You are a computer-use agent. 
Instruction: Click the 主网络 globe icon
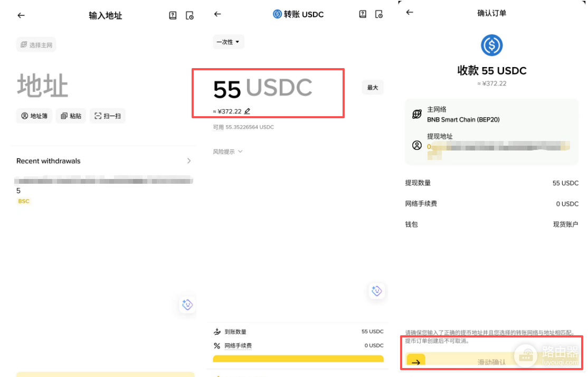coord(416,114)
